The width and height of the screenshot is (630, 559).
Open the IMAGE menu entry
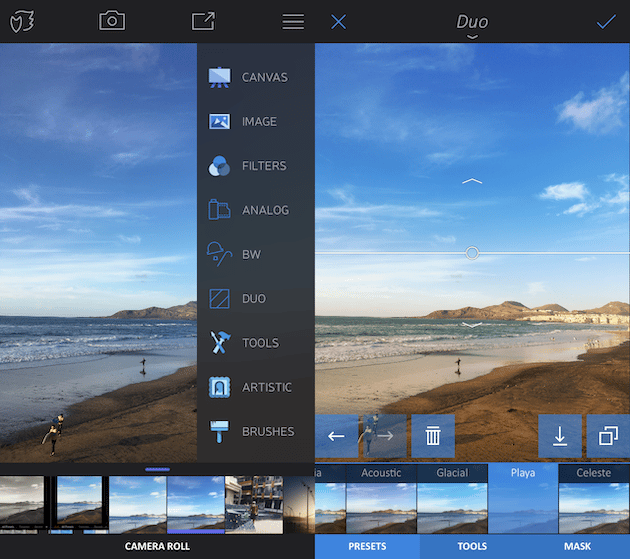pyautogui.click(x=259, y=121)
